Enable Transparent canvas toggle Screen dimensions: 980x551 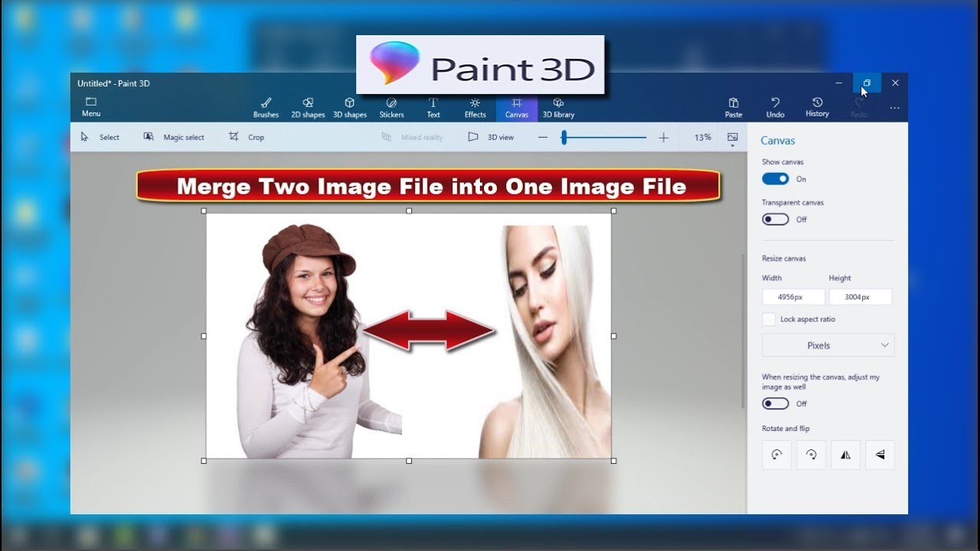[776, 219]
